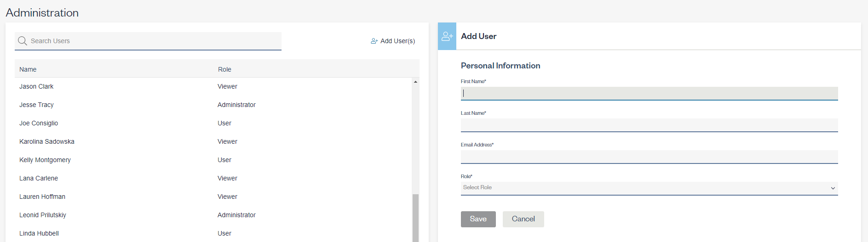Sort the list by Name column header

point(28,69)
